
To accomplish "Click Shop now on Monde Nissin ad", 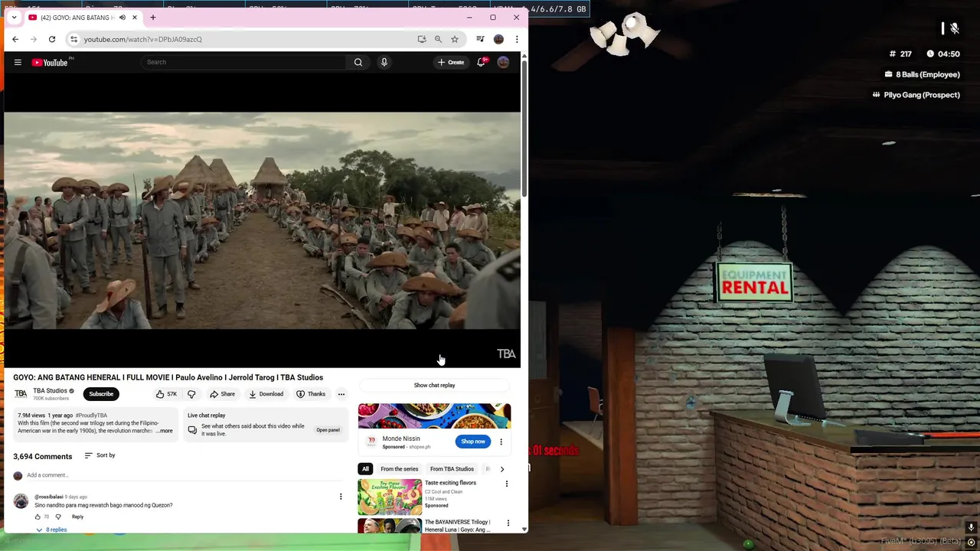I will point(473,442).
